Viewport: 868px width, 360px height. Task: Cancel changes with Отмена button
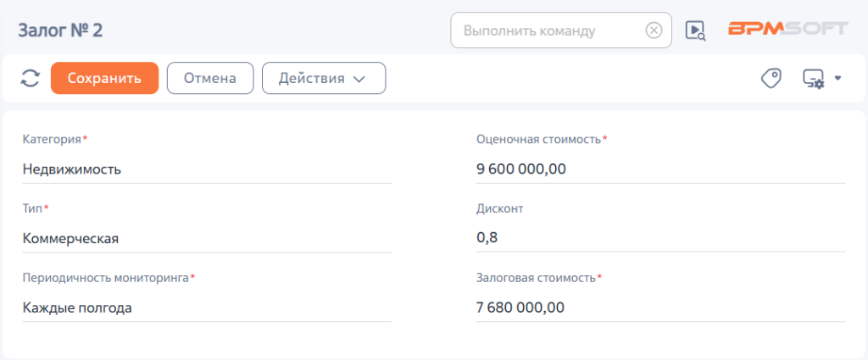pos(210,78)
